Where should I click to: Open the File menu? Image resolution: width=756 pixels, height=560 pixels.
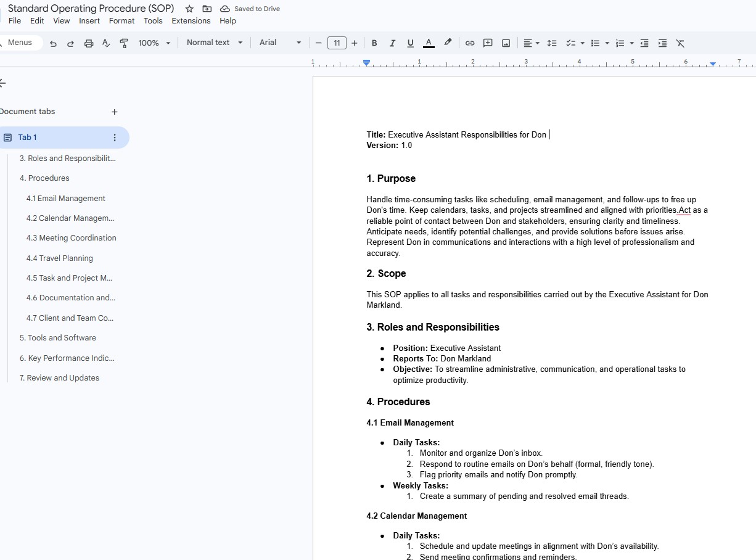15,21
